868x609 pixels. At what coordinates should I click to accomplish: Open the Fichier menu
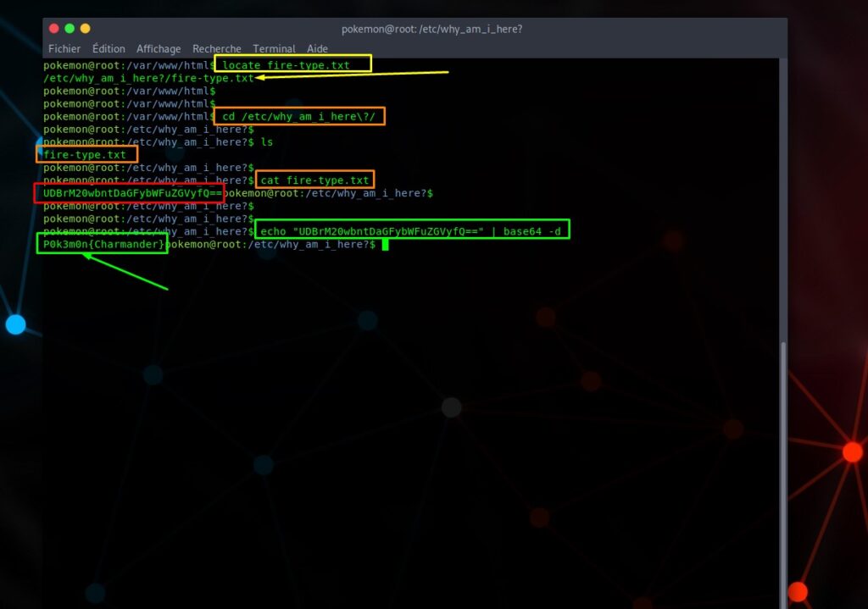click(x=64, y=49)
